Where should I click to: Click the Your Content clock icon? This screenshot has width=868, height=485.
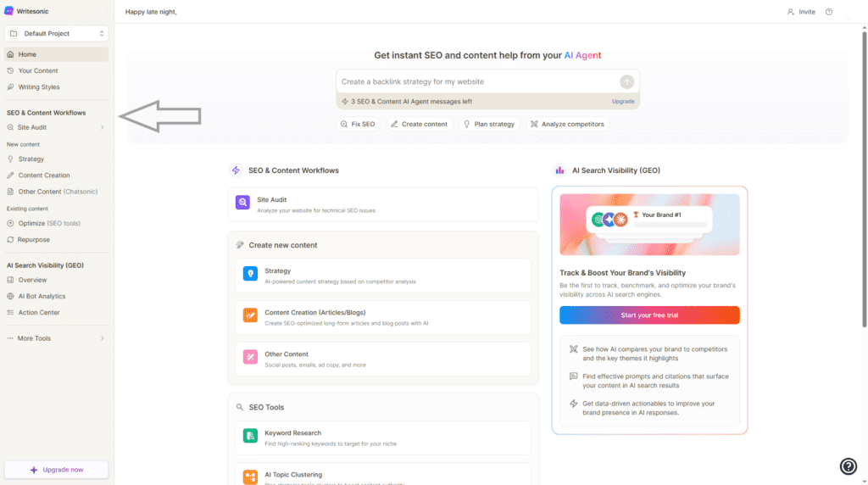[x=10, y=71]
